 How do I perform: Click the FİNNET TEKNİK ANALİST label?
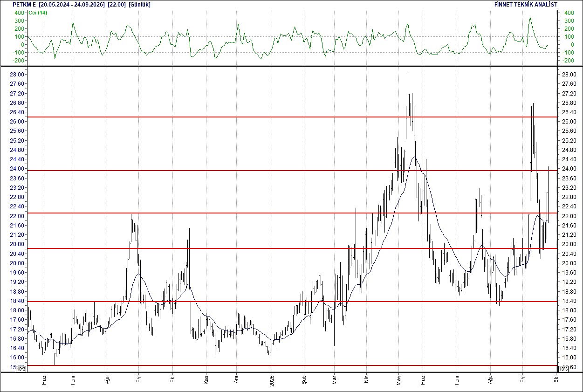click(x=525, y=4)
